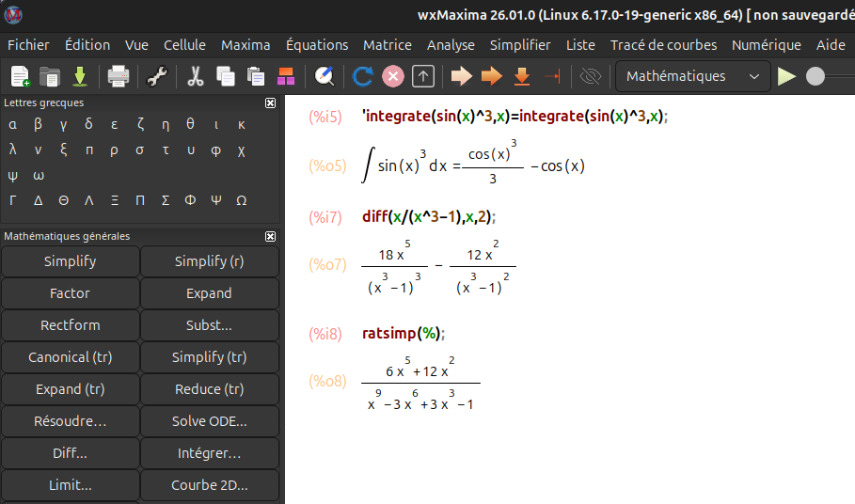
Task: Close the Mathématiques générales panel
Action: point(271,237)
